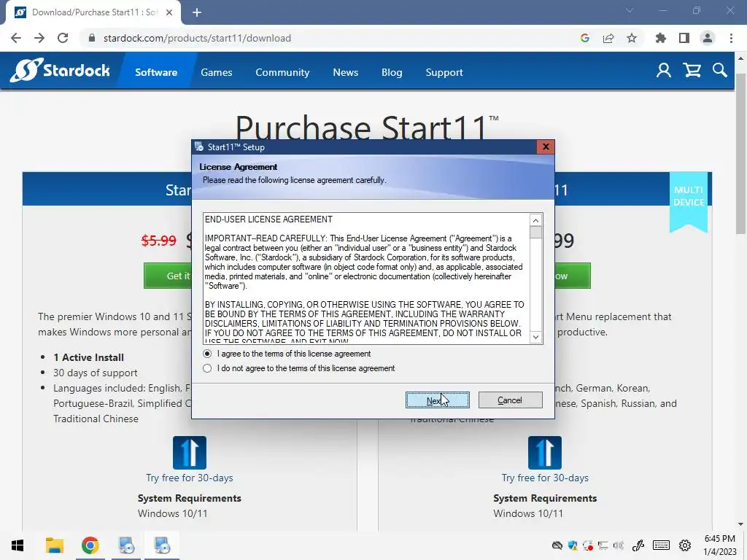Viewport: 747px width, 560px height.
Task: Click the page scrollbar down arrow
Action: coord(741,524)
